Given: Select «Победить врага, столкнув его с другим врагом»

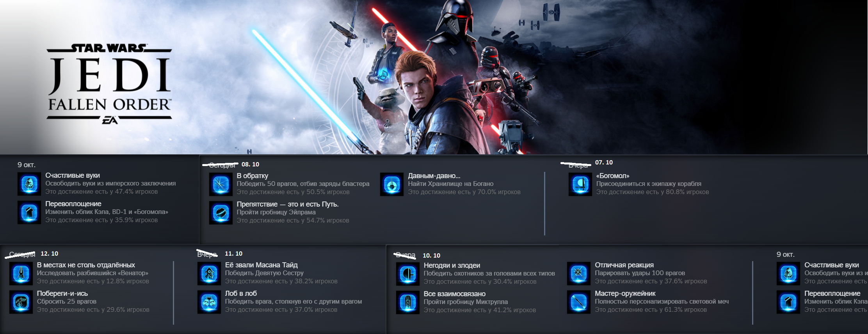Looking at the screenshot, I should 293,302.
